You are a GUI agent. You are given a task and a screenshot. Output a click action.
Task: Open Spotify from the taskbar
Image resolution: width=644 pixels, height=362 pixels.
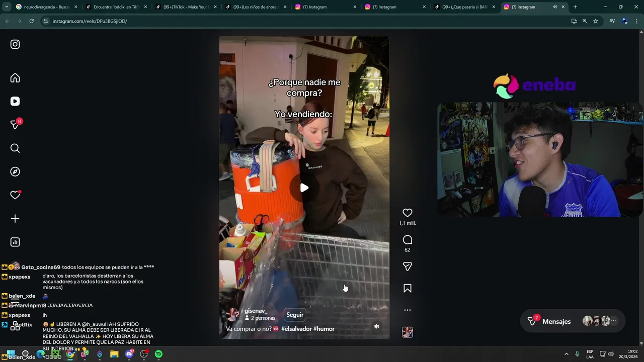point(158,354)
